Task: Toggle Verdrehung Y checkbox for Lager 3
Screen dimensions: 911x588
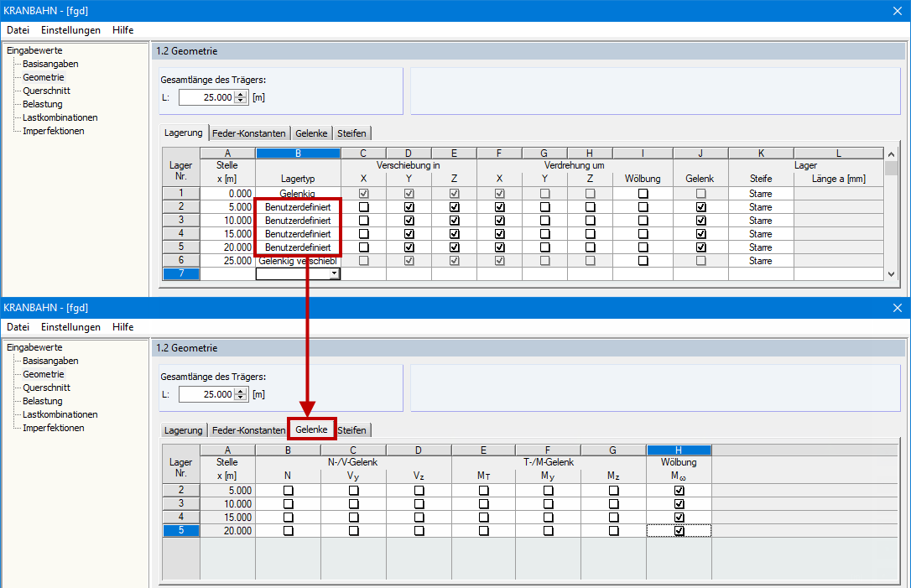Action: click(545, 221)
